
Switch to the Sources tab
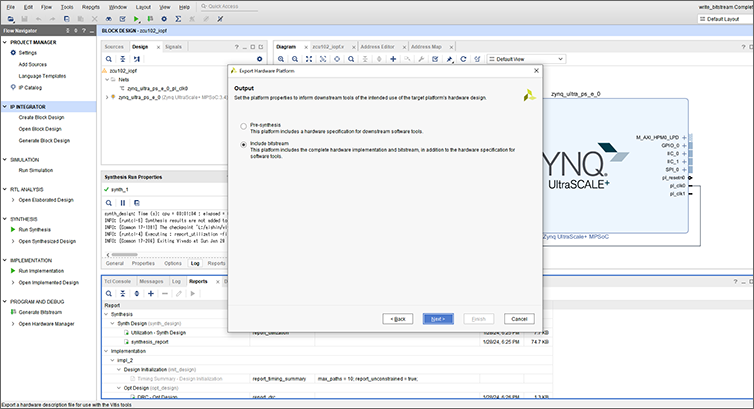(114, 47)
